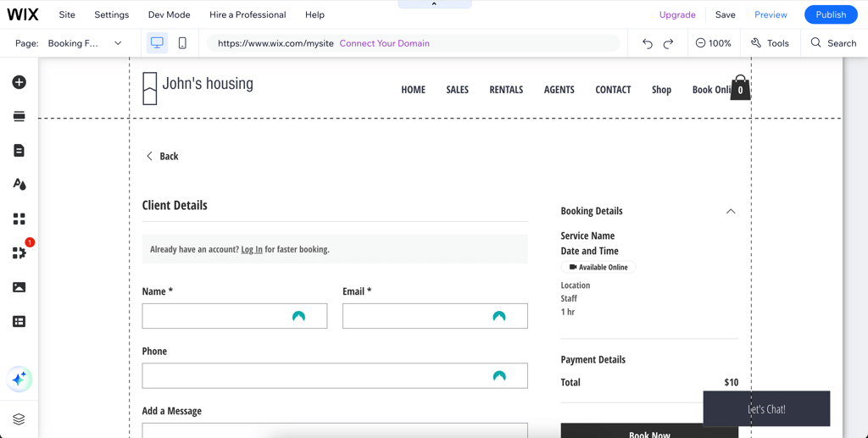Open the Site menu

click(x=67, y=15)
